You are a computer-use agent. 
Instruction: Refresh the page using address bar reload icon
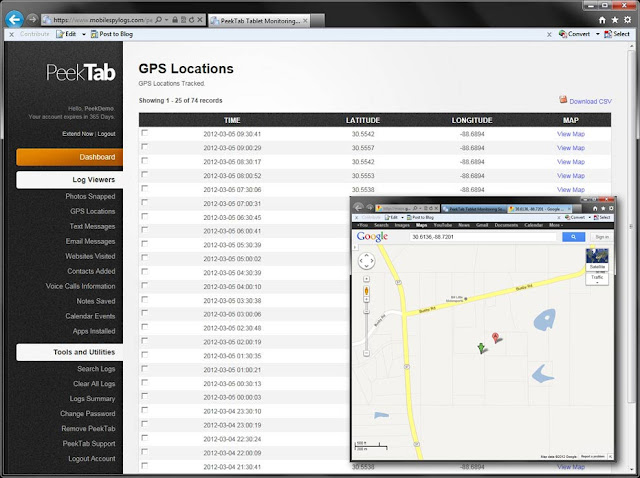191,20
